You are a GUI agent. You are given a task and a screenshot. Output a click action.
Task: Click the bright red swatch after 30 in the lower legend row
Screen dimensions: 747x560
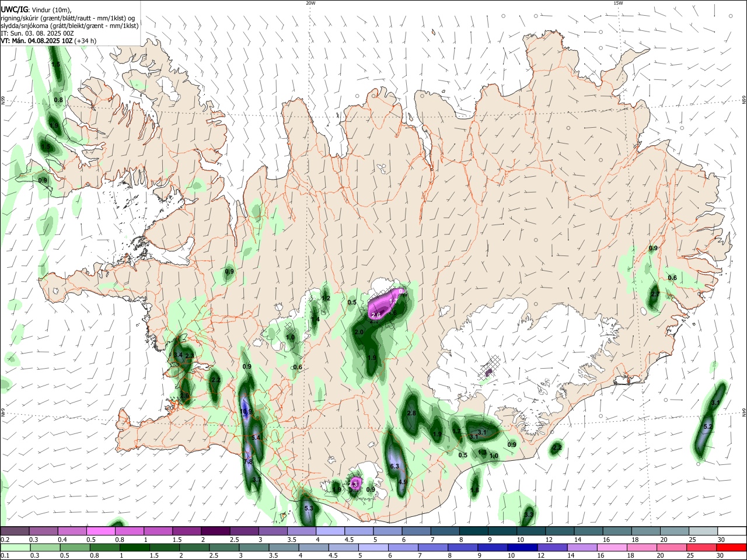tap(731, 547)
